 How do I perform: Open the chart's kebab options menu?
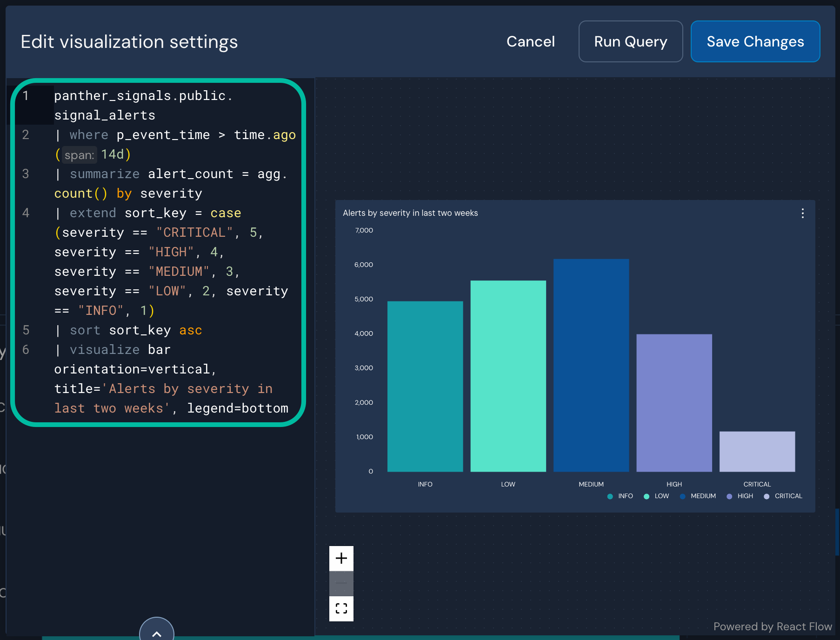[803, 214]
